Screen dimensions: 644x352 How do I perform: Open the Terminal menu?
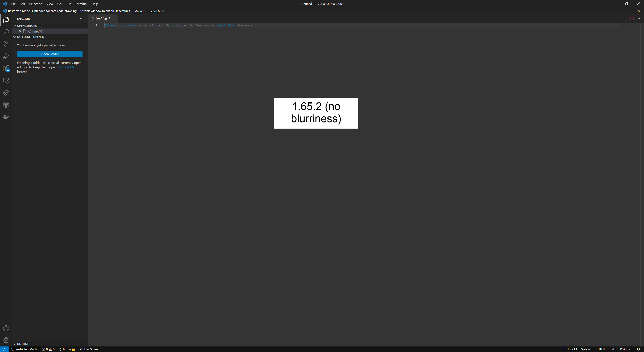(81, 4)
